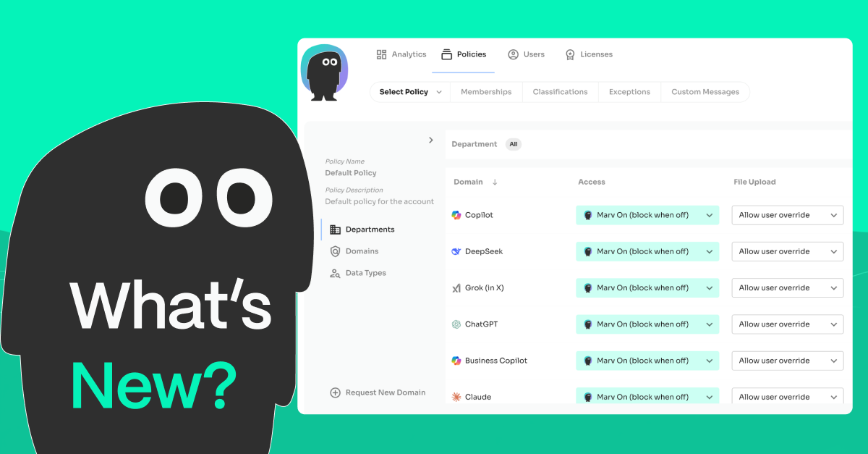Image resolution: width=868 pixels, height=454 pixels.
Task: Open the Access dropdown for Business Copilot
Action: (647, 361)
